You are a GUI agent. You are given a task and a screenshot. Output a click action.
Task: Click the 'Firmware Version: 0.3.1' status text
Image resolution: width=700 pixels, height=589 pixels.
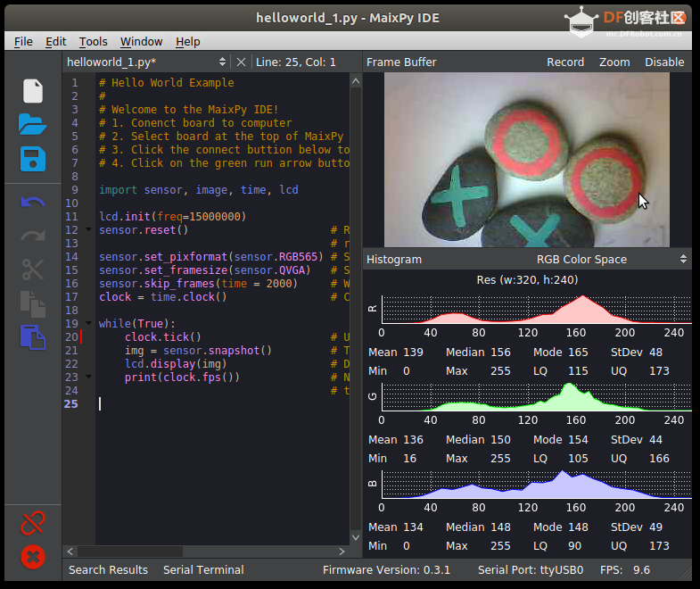(x=386, y=569)
